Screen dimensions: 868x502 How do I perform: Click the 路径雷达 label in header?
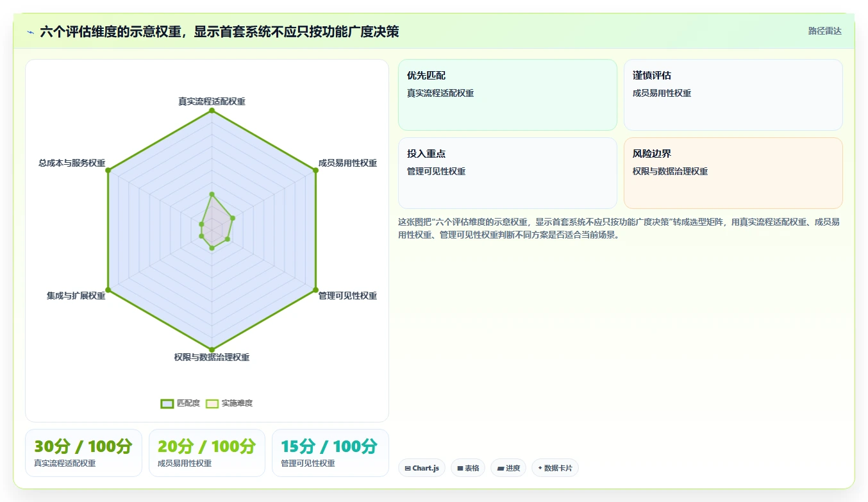pos(824,31)
